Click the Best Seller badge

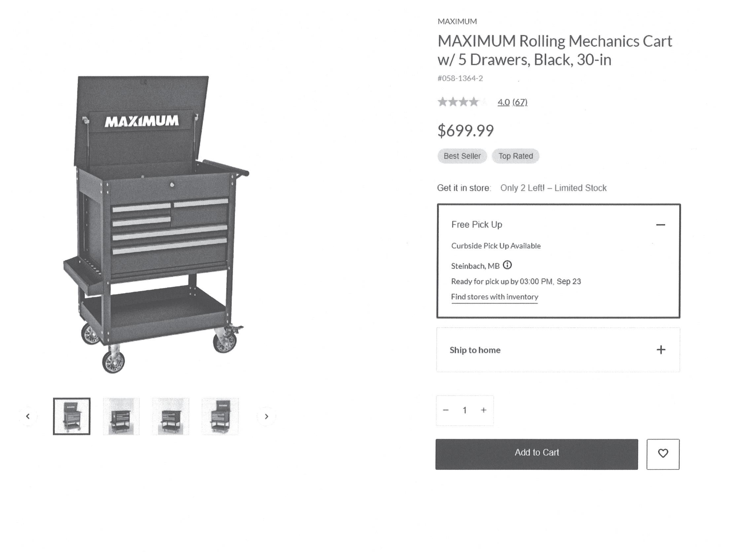462,156
